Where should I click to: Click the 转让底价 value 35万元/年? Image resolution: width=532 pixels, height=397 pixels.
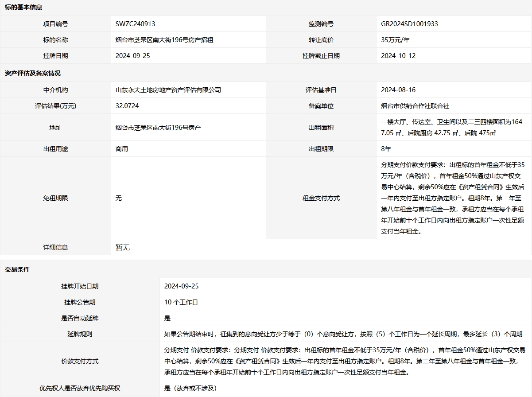(x=395, y=40)
